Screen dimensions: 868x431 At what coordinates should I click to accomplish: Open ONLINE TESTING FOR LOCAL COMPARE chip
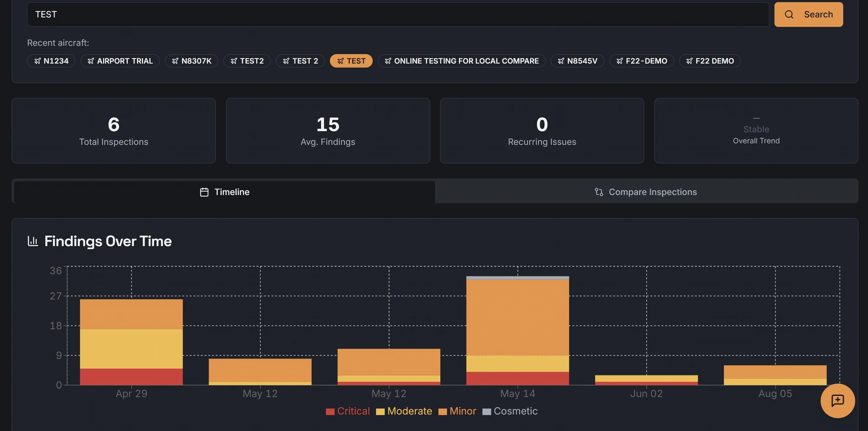tap(462, 61)
